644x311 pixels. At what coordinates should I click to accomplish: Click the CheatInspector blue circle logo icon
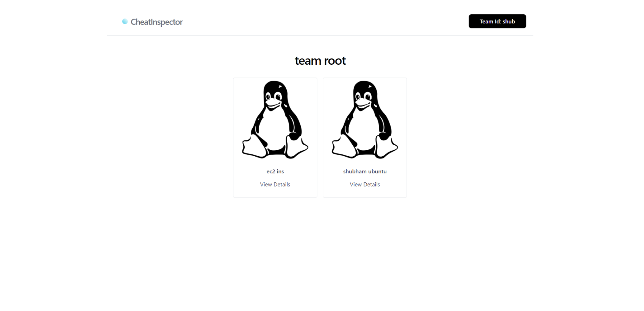(x=125, y=22)
